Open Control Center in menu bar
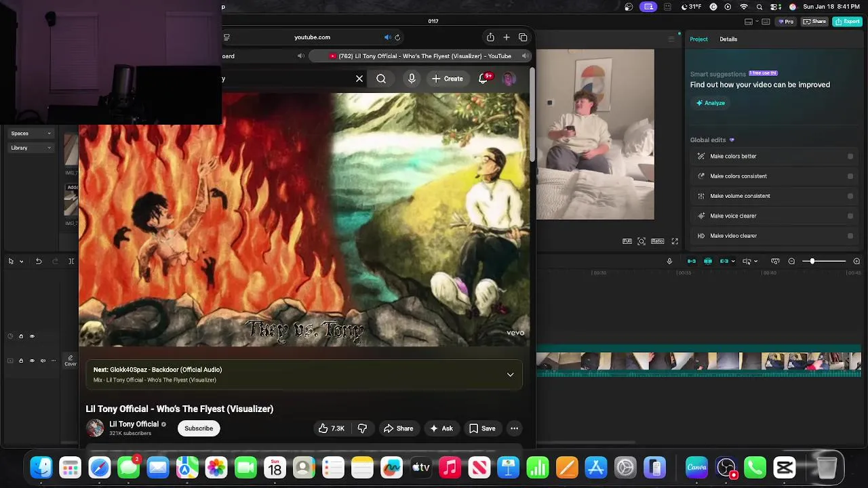Viewport: 868px width, 488px height. click(776, 7)
